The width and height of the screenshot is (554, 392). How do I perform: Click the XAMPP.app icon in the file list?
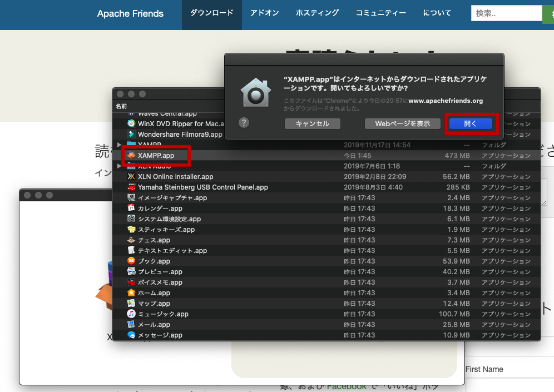(131, 155)
